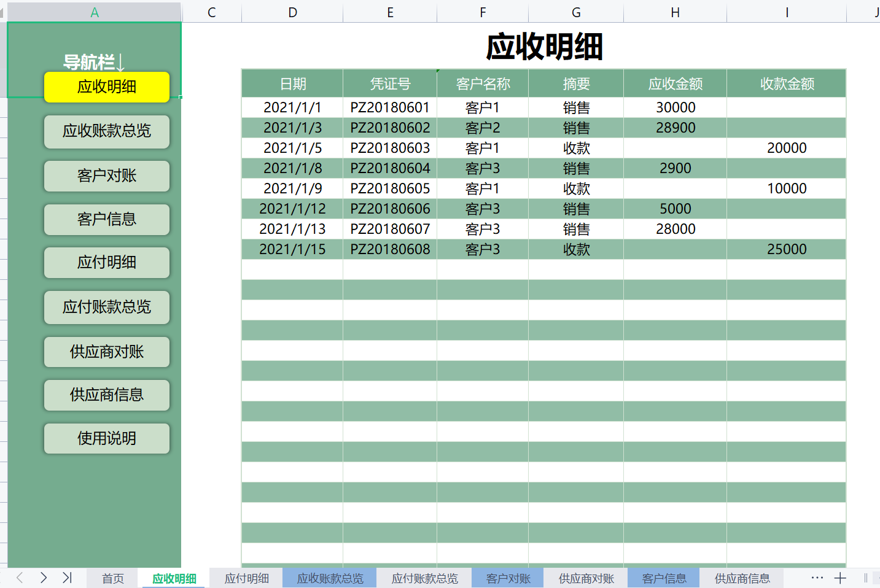880x588 pixels.
Task: Switch to the 应收账款总览 sheet tab
Action: click(x=329, y=578)
